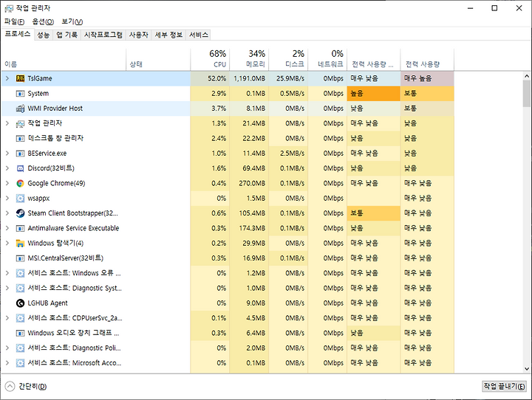The width and height of the screenshot is (532, 400).
Task: Click the BEService.exe icon
Action: point(21,154)
